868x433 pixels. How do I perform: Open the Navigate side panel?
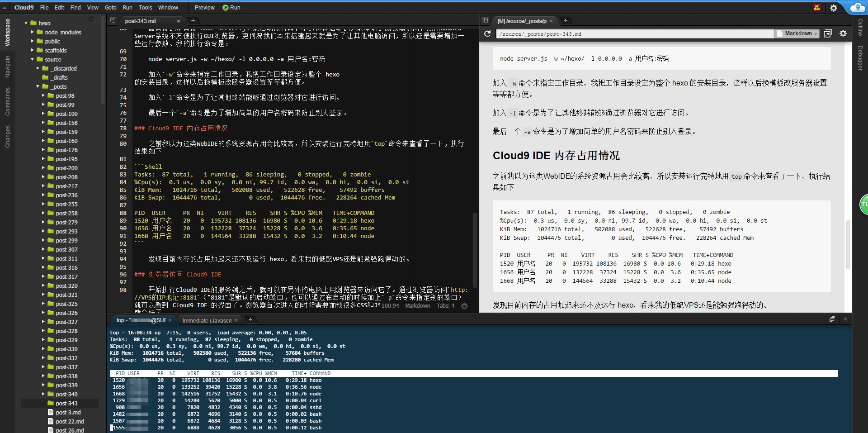pyautogui.click(x=7, y=67)
